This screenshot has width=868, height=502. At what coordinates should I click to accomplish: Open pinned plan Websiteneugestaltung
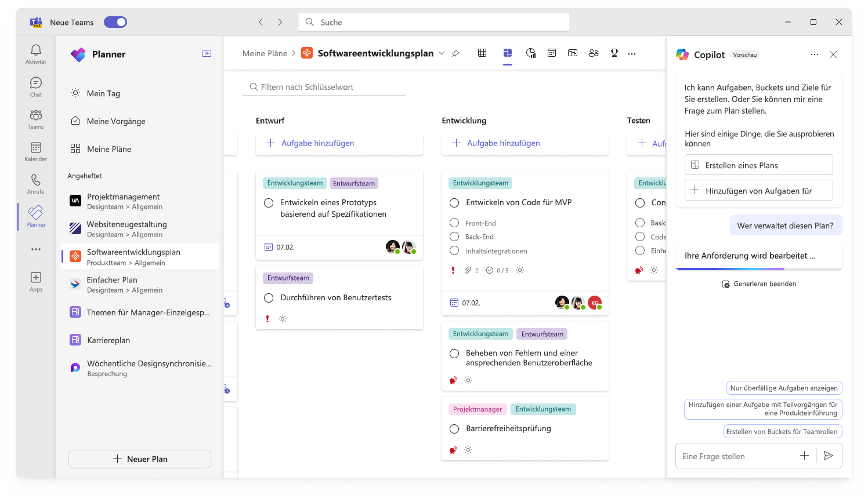(x=140, y=229)
